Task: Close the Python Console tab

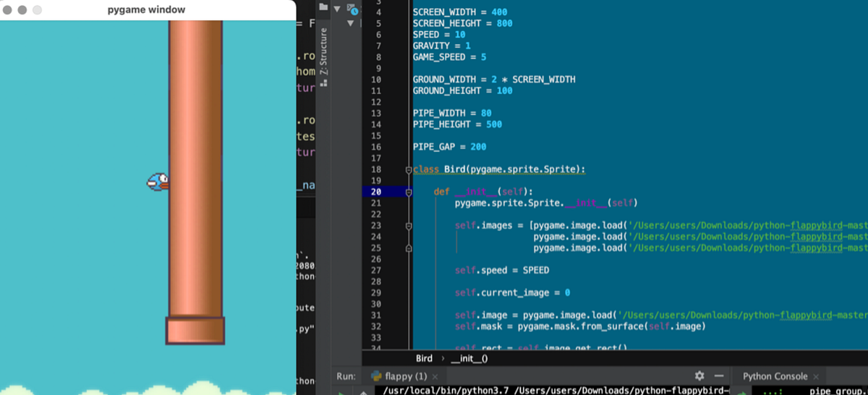Action: [x=815, y=377]
